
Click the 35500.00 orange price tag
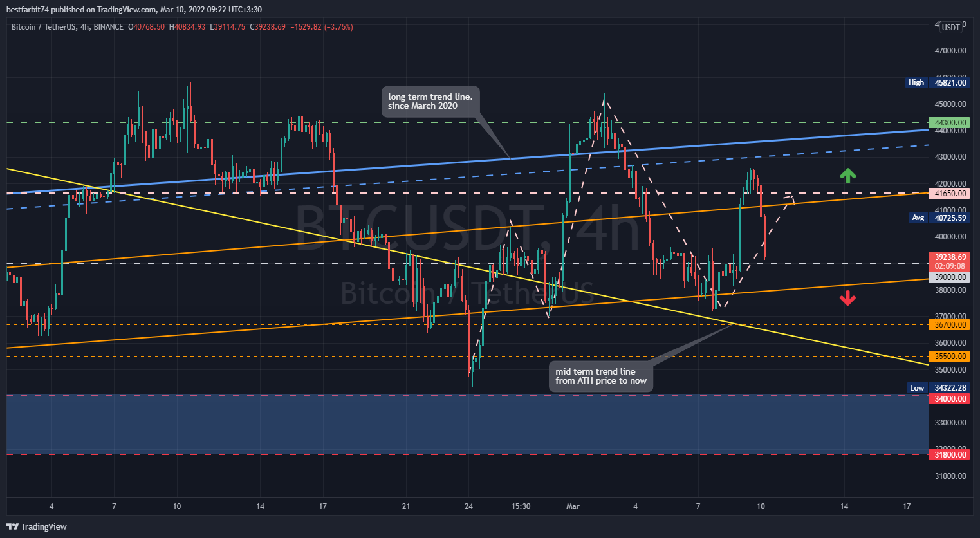949,357
